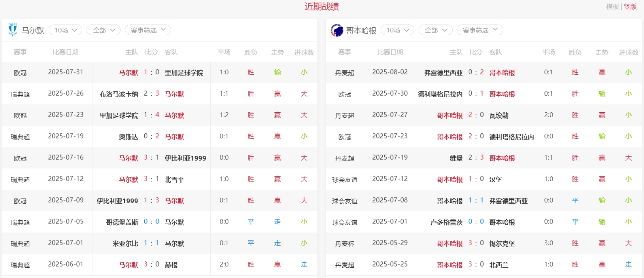This screenshot has width=644, height=278.
Task: Click 瓦埃勒 away team link
Action: coord(499,115)
